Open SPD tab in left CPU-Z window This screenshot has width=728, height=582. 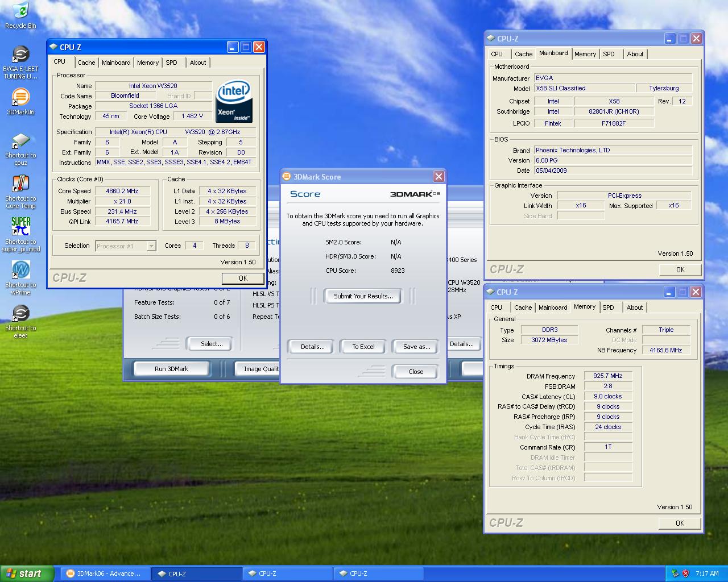tap(172, 63)
